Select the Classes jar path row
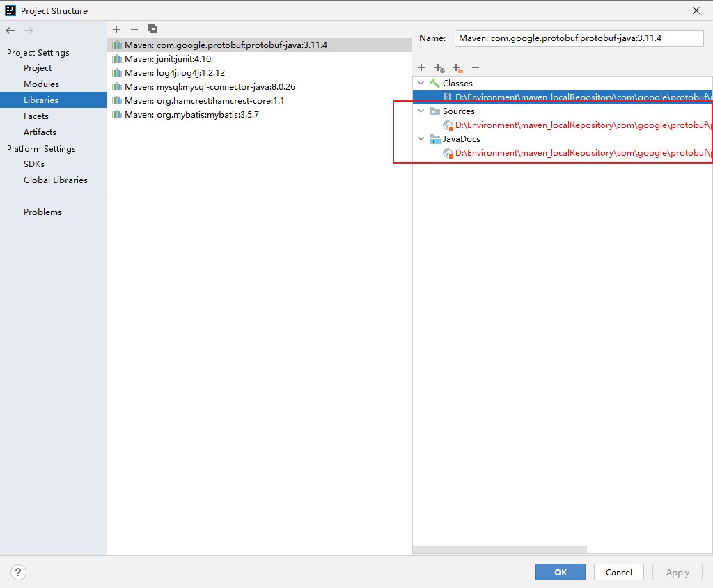 [x=563, y=97]
